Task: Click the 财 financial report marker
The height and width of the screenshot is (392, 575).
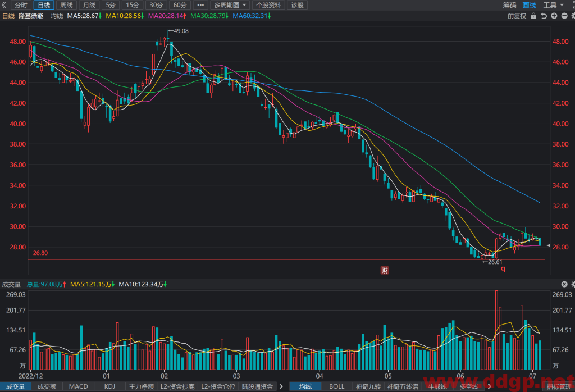Action: click(x=384, y=270)
